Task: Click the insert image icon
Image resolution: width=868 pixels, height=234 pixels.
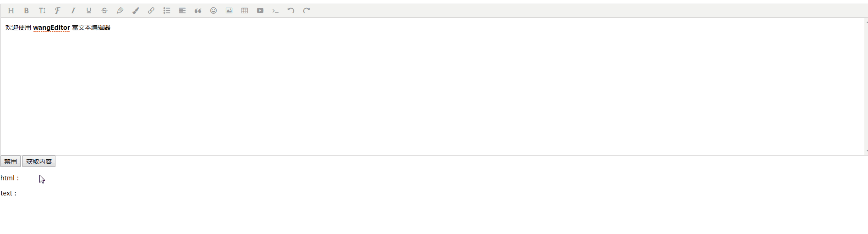Action: click(229, 11)
